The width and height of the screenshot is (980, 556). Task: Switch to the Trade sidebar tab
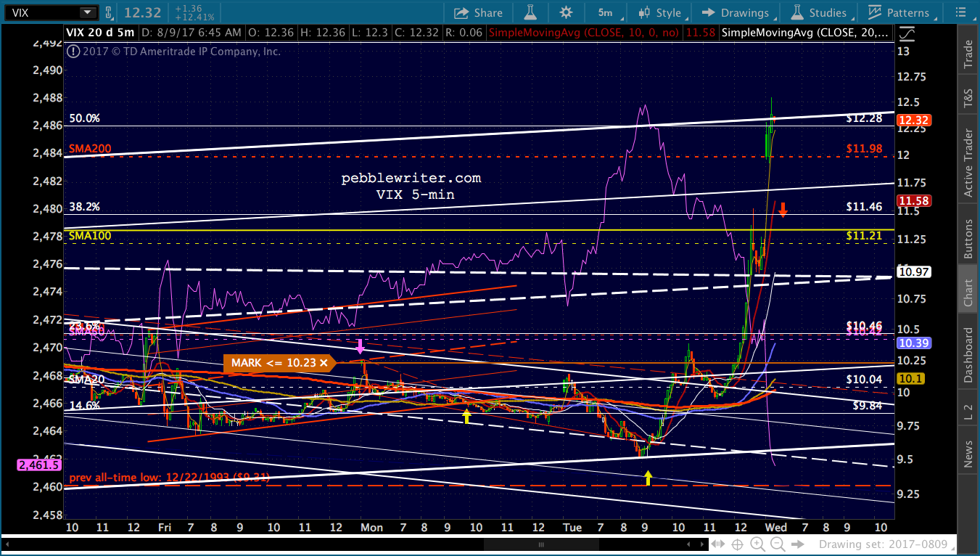(x=968, y=54)
